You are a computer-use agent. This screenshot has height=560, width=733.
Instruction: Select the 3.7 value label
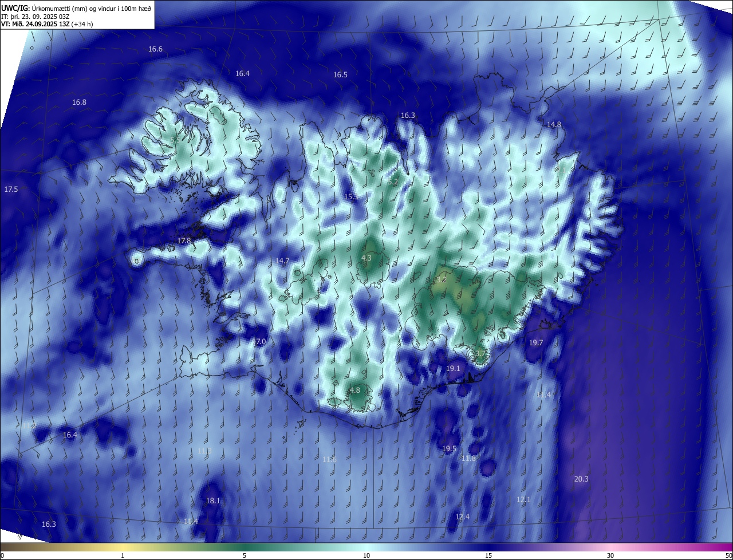[480, 354]
